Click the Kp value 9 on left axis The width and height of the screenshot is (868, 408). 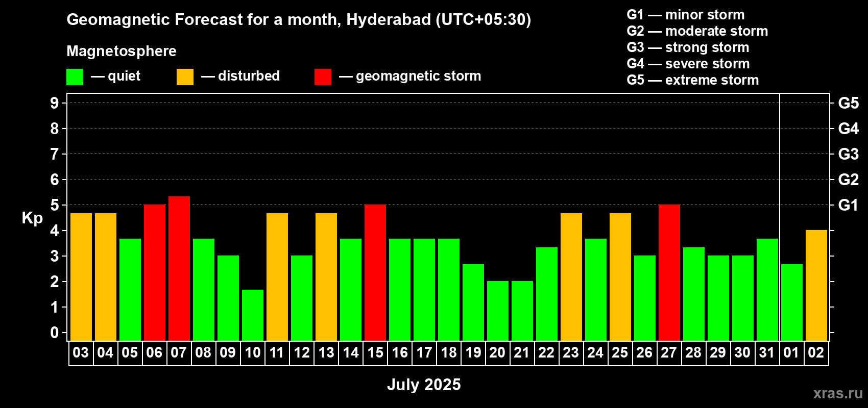point(55,103)
